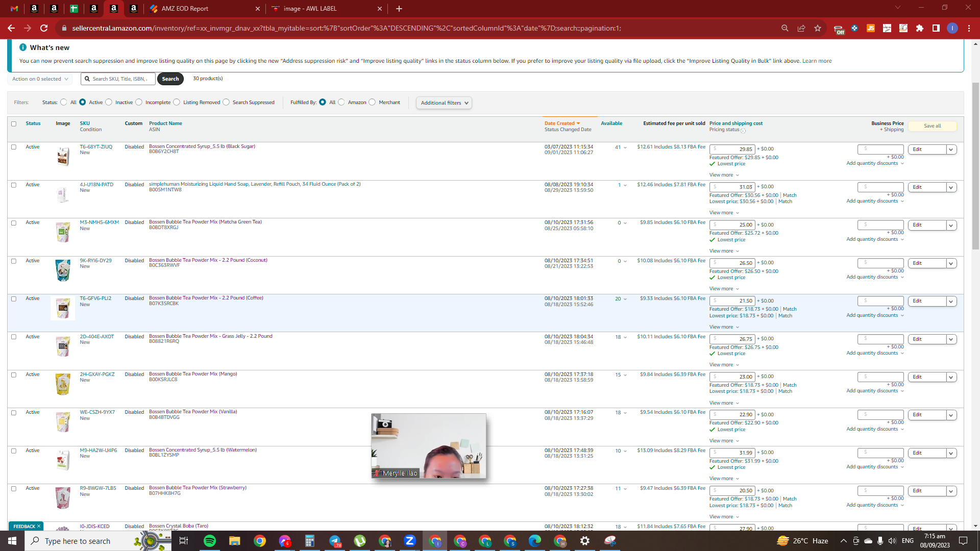Open Action on 0 selected dropdown
Image resolution: width=980 pixels, height=551 pixels.
pos(40,79)
